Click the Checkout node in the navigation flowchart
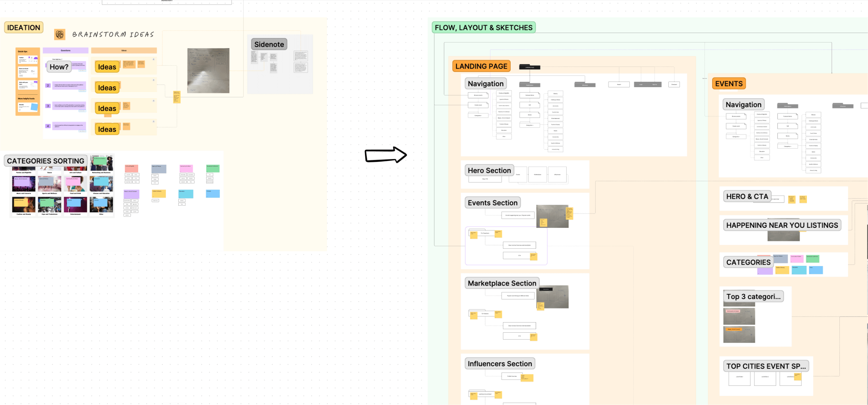The width and height of the screenshot is (868, 405). pyautogui.click(x=674, y=84)
